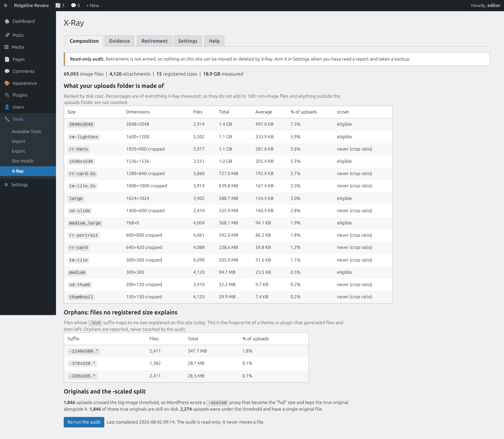Click the Media icon in sidebar
Screen dimensions: 504x439
point(6,47)
